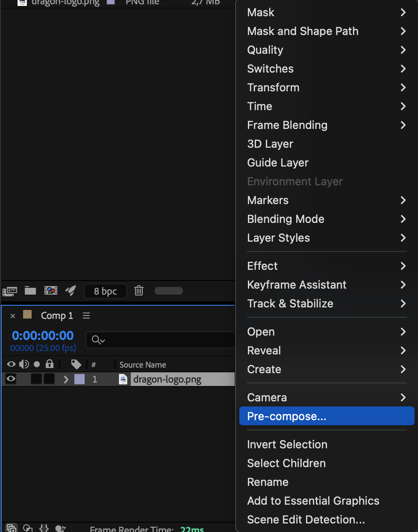Click the Transfer Controls pane icon at timeline bottom
The height and width of the screenshot is (532, 418).
tap(28, 528)
